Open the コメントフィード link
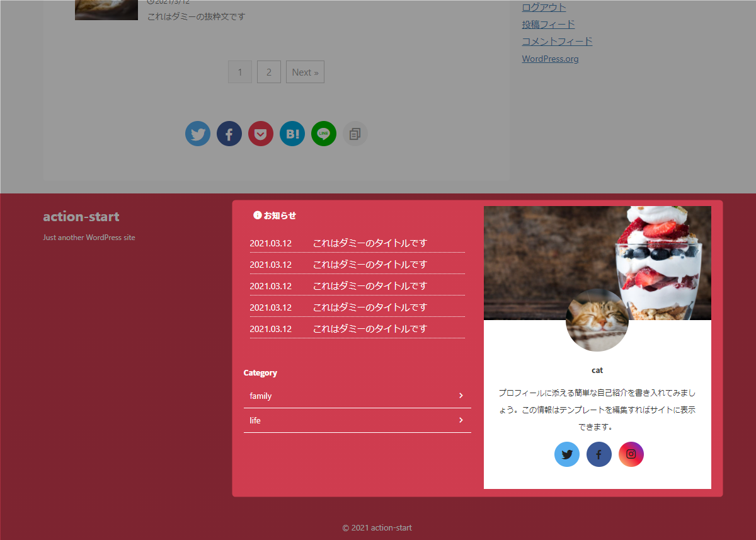Image resolution: width=756 pixels, height=540 pixels. click(558, 42)
